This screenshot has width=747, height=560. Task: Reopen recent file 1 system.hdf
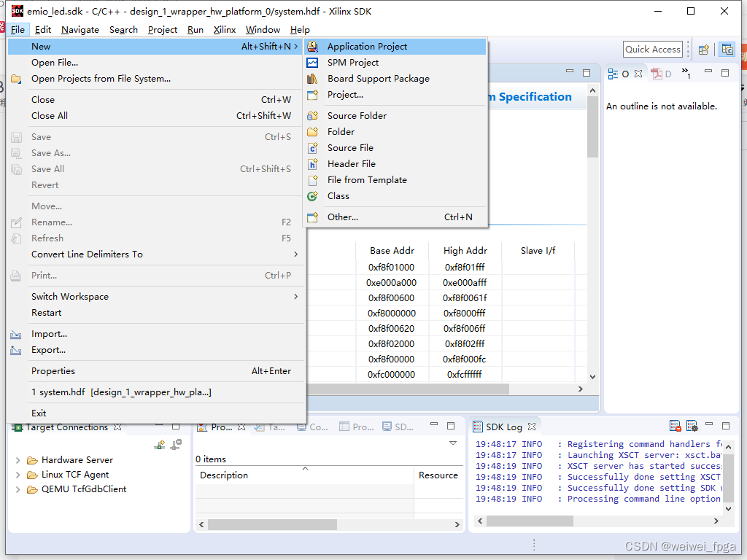pyautogui.click(x=156, y=392)
